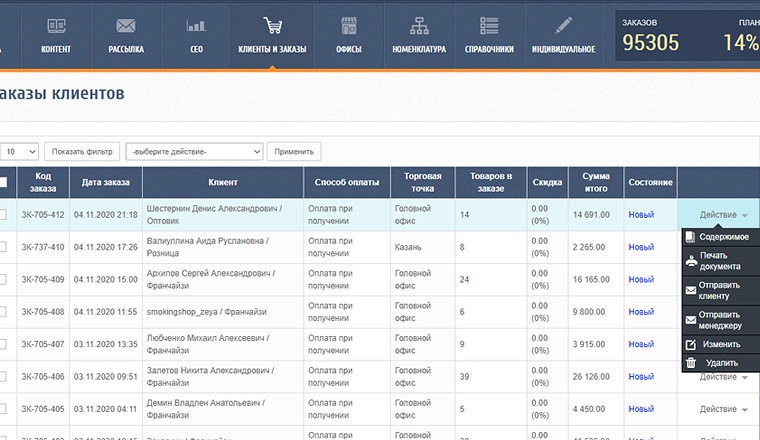Open the Индивидуальное pencil icon

click(x=563, y=25)
